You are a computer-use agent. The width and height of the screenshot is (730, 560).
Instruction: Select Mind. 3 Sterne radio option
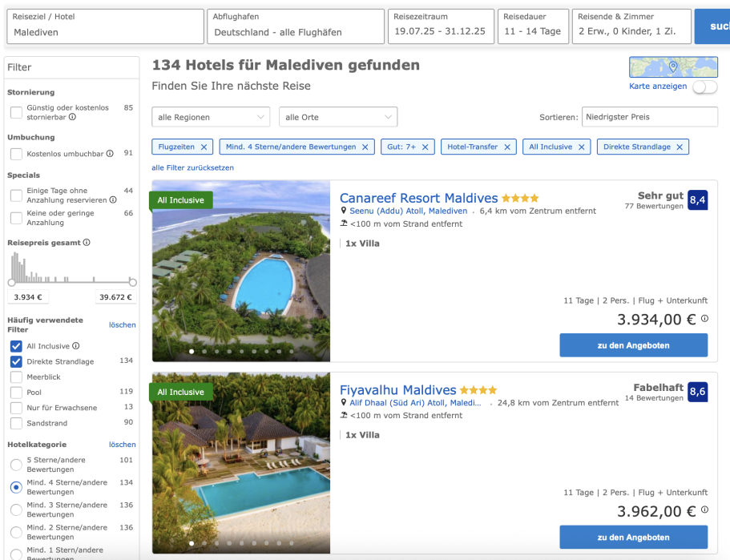16,510
